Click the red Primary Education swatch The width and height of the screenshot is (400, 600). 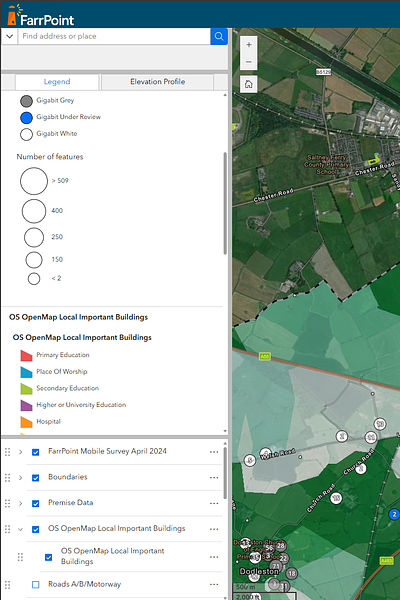26,355
